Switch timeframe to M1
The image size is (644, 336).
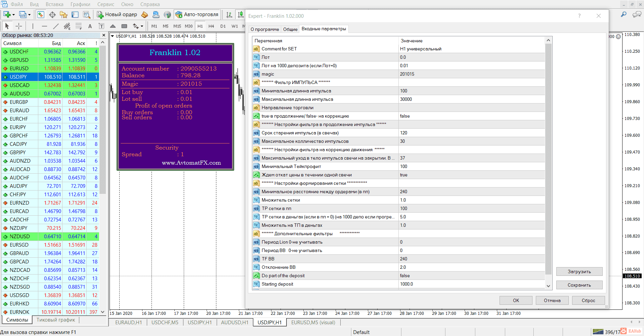(154, 26)
